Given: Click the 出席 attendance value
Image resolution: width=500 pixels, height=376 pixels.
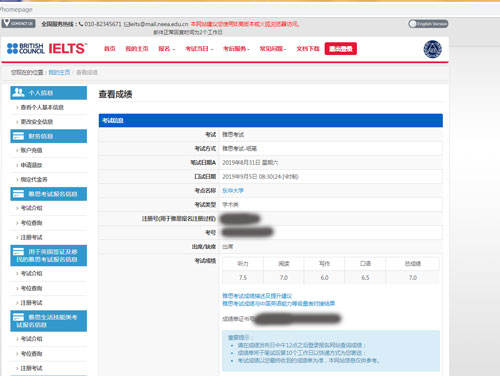Looking at the screenshot, I should point(228,247).
